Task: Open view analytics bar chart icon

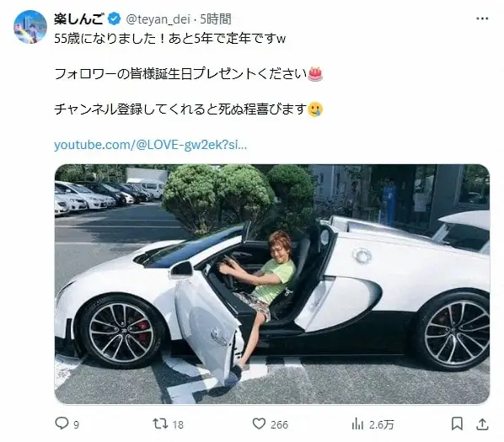Action: point(357,424)
